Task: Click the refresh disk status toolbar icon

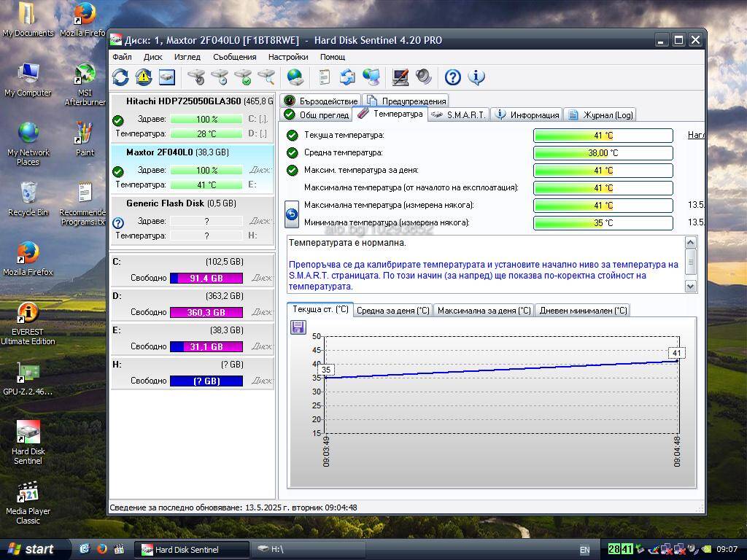Action: 120,77
